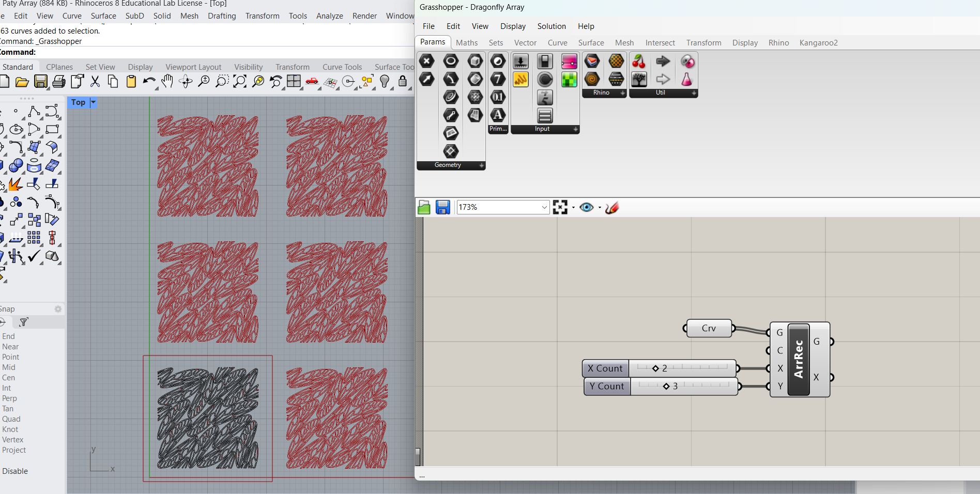Enable the Mid object snap
980x494 pixels.
pyautogui.click(x=9, y=367)
